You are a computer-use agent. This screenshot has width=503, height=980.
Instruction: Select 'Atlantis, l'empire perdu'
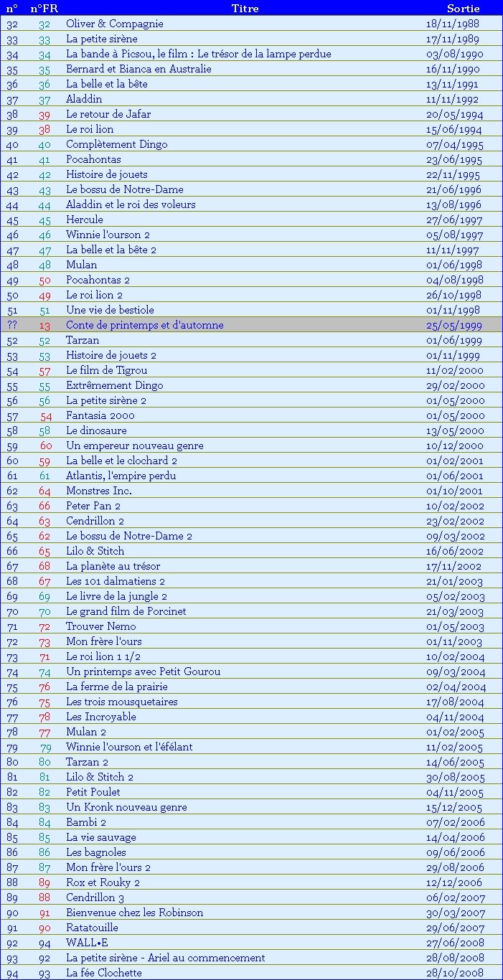[121, 476]
